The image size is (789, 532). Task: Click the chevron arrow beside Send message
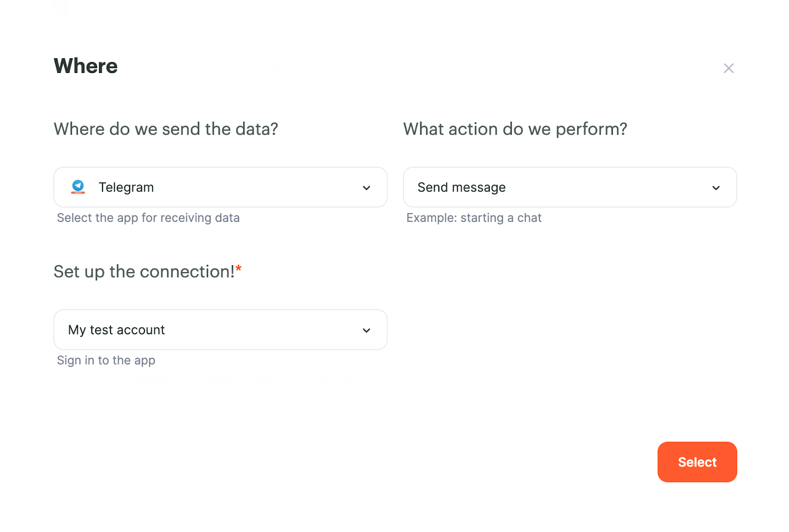[x=716, y=188]
